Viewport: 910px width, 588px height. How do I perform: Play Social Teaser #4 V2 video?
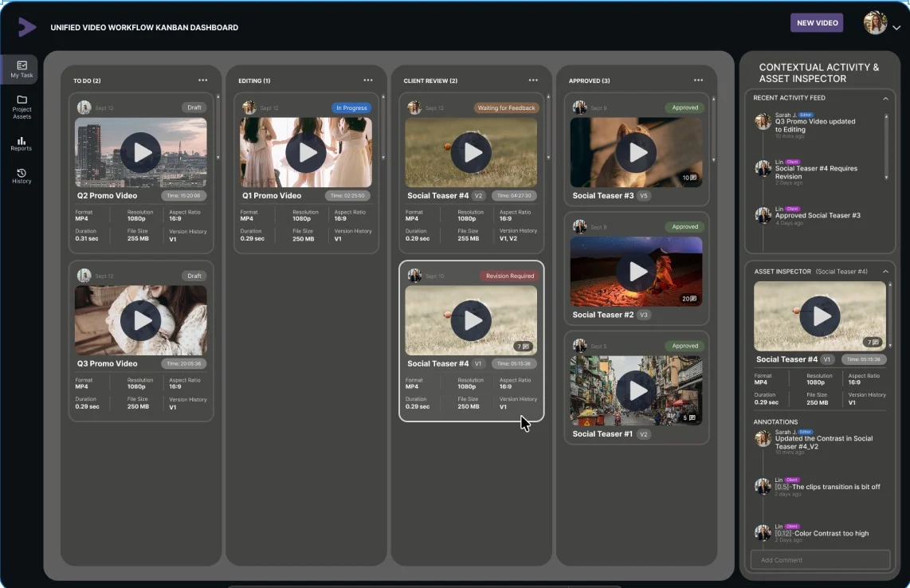coord(471,153)
